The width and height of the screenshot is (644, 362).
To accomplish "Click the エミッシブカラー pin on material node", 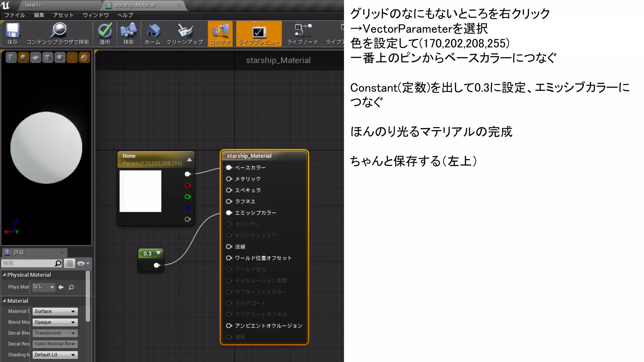I will [x=229, y=213].
